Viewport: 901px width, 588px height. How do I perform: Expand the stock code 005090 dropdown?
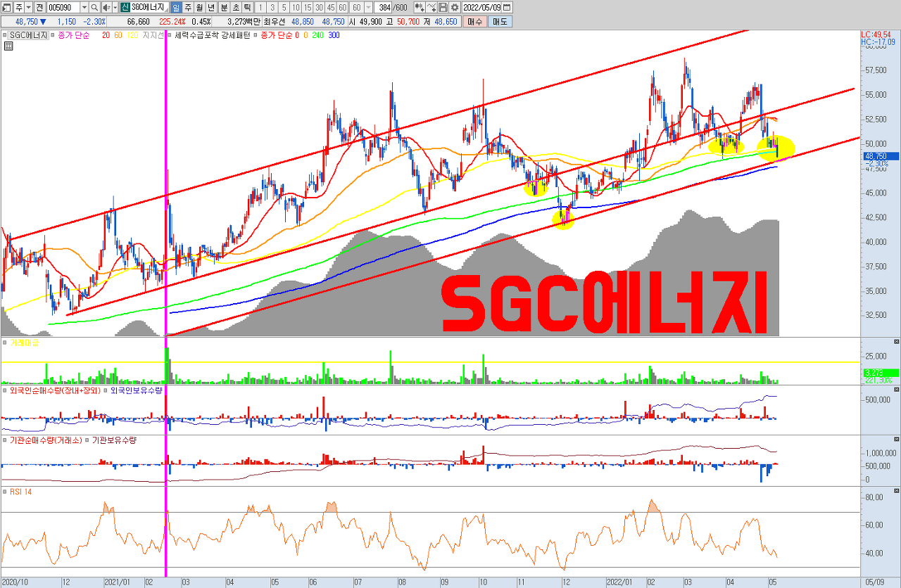pyautogui.click(x=84, y=7)
